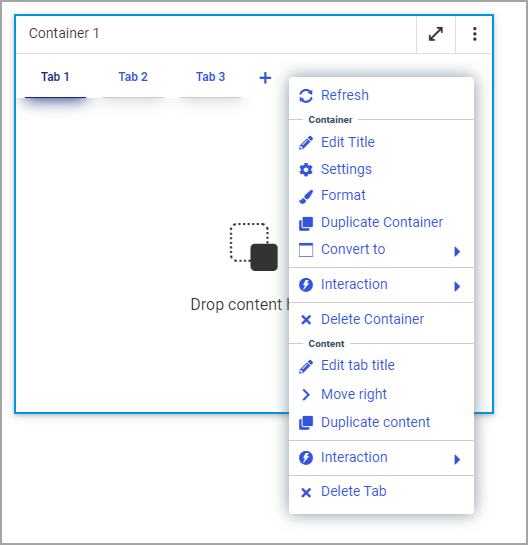
Task: Click the chevron icon beside Move right
Action: pyautogui.click(x=306, y=394)
